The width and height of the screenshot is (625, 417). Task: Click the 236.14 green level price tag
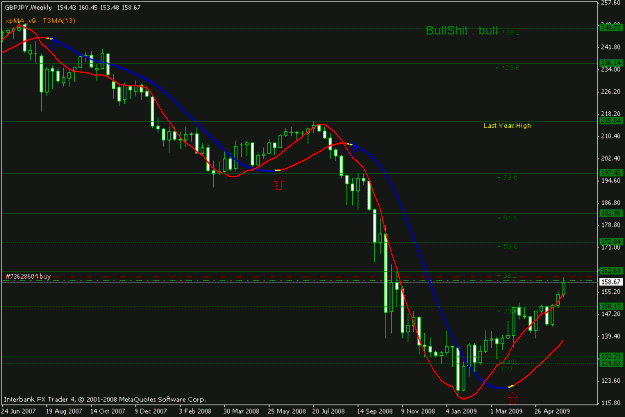coord(611,63)
